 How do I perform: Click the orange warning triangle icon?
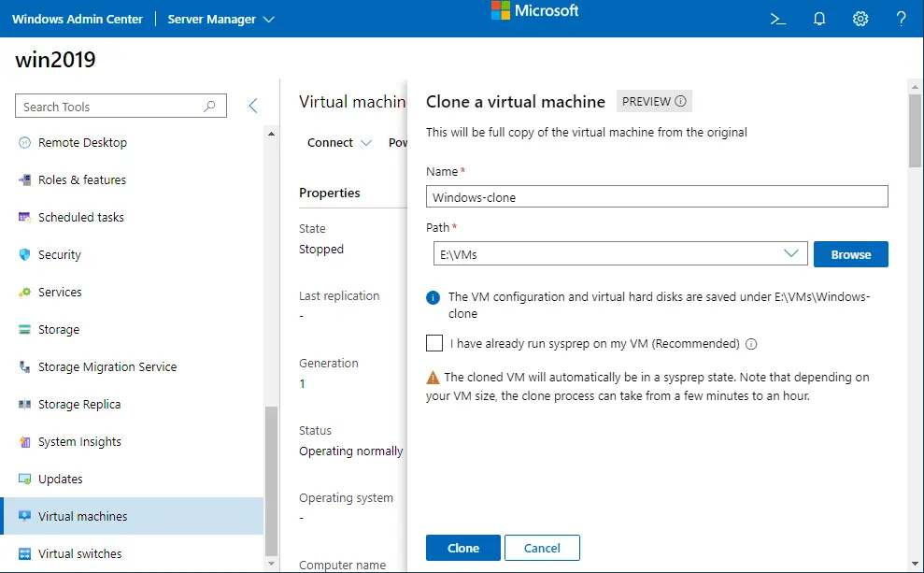433,378
